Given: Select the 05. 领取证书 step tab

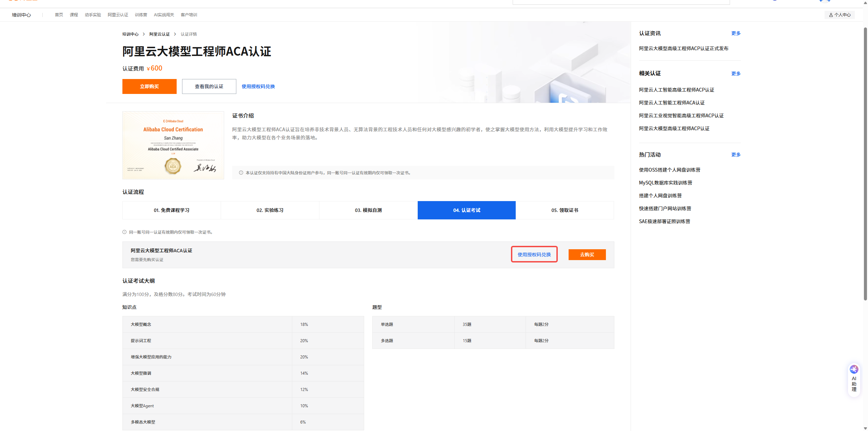Looking at the screenshot, I should (x=565, y=210).
